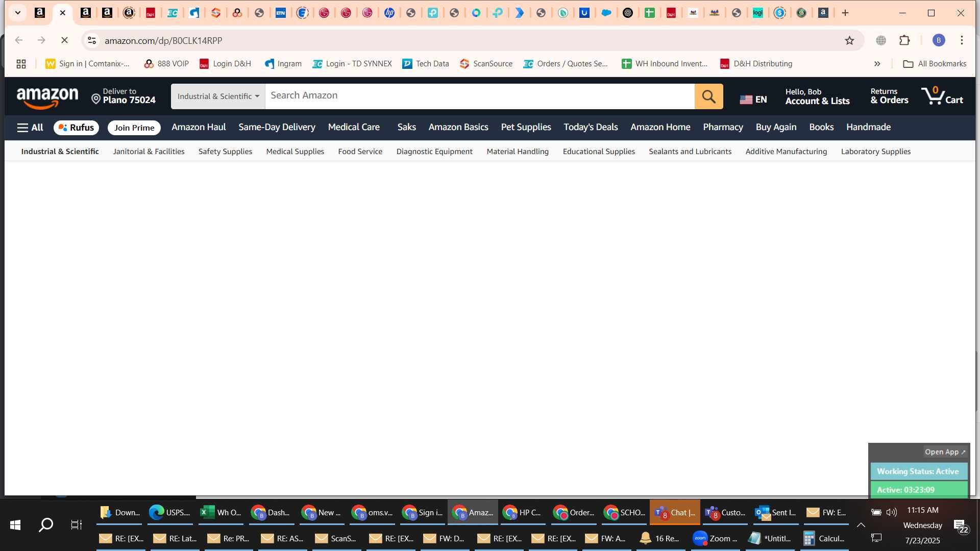This screenshot has width=980, height=551.
Task: Open Task View on taskbar
Action: click(x=76, y=524)
